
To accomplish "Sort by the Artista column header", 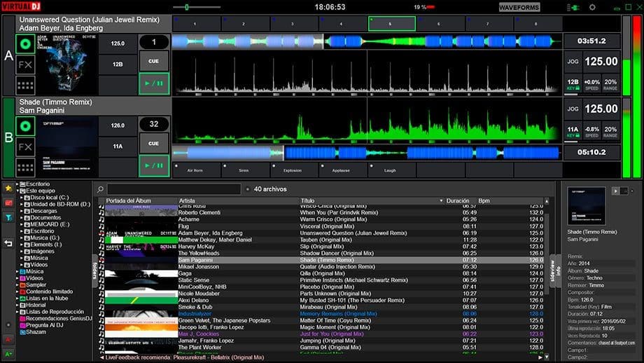I will (x=238, y=200).
